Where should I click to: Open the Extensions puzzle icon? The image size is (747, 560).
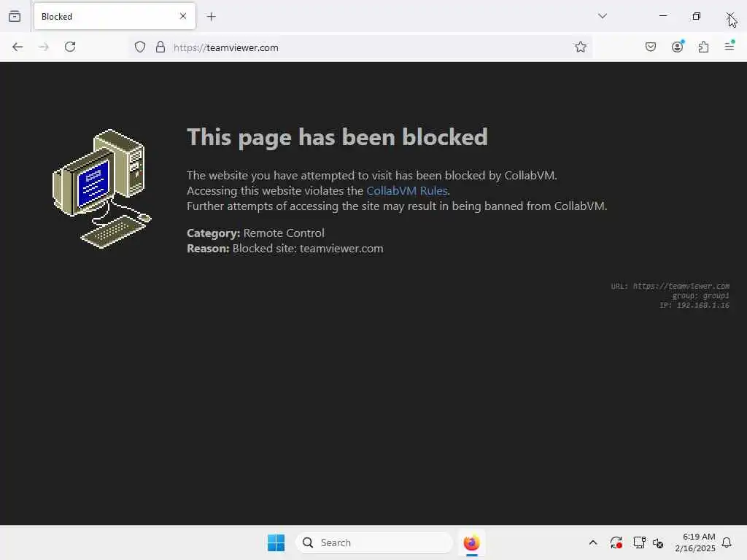pos(703,47)
